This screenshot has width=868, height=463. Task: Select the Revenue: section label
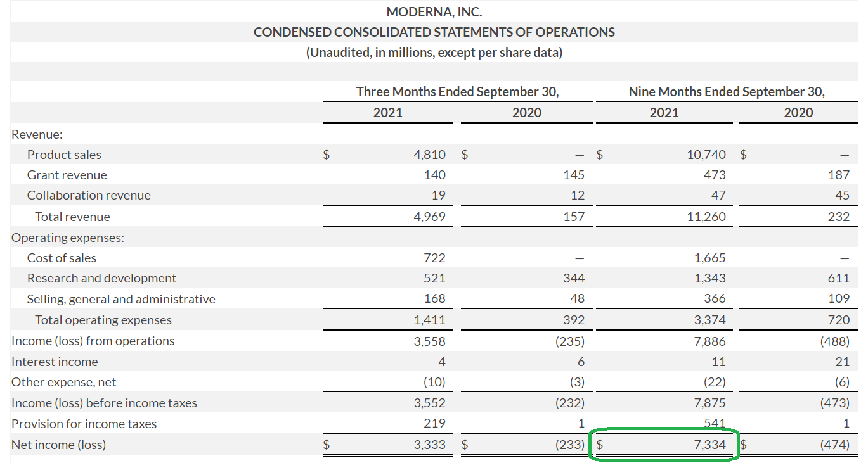pos(37,134)
